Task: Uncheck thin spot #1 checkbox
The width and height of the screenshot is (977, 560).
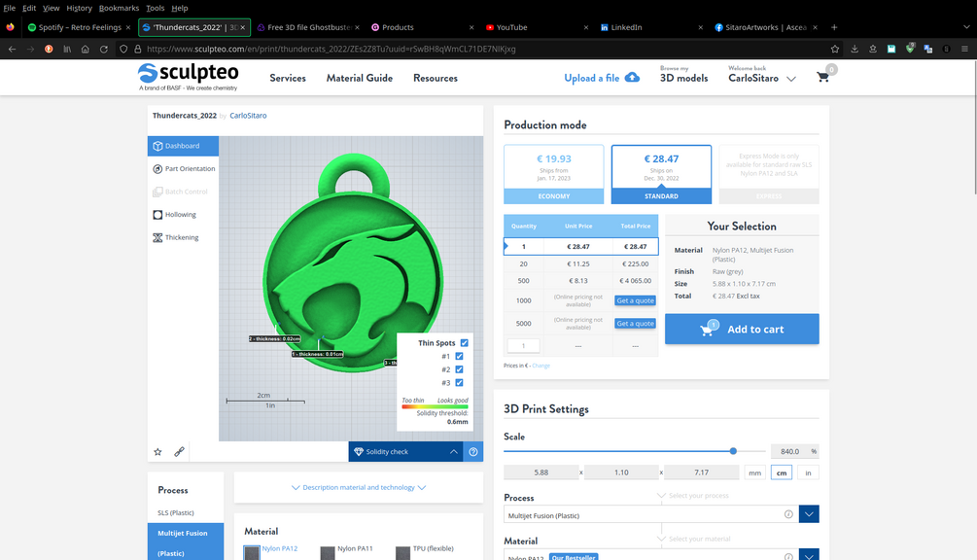Action: pos(459,356)
